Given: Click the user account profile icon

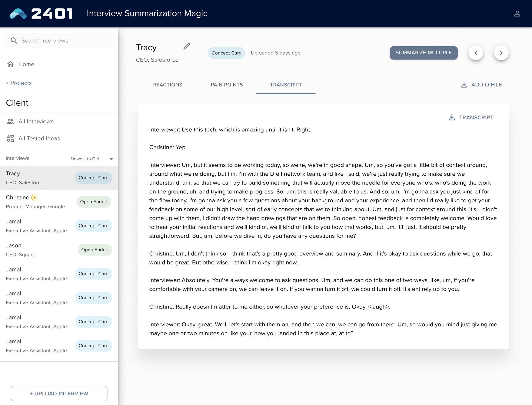Looking at the screenshot, I should click(x=517, y=14).
